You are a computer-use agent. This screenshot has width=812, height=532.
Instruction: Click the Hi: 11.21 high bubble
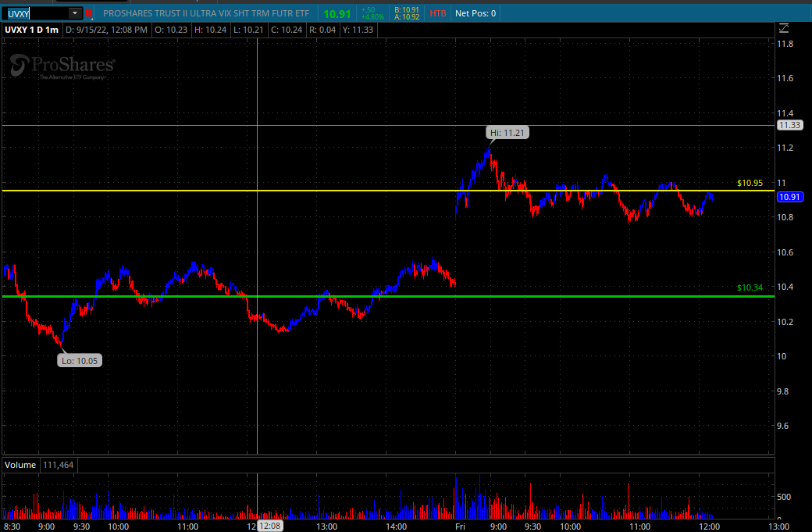pos(507,133)
